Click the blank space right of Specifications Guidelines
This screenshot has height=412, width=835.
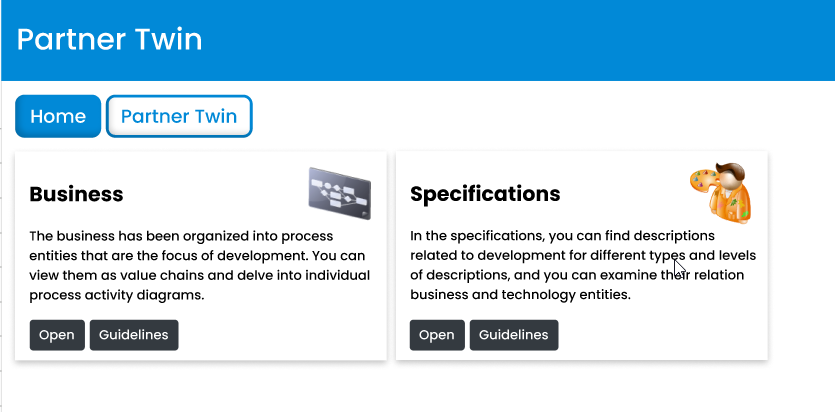click(x=660, y=335)
